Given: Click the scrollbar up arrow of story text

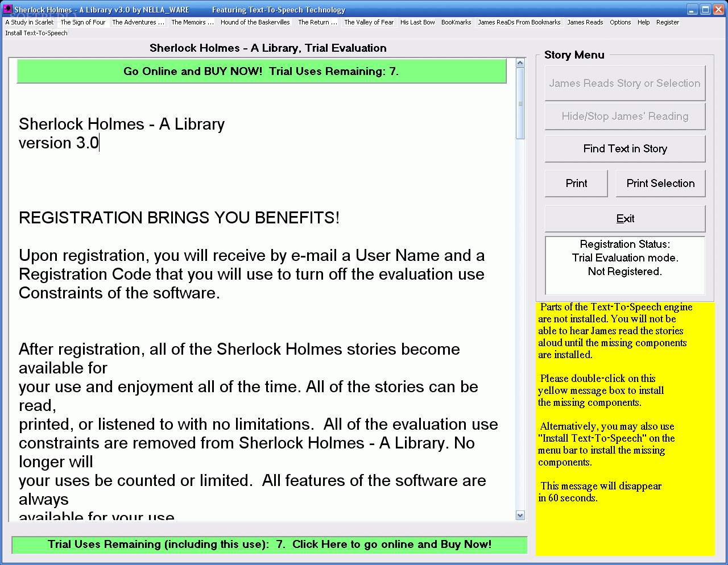Looking at the screenshot, I should tap(520, 63).
